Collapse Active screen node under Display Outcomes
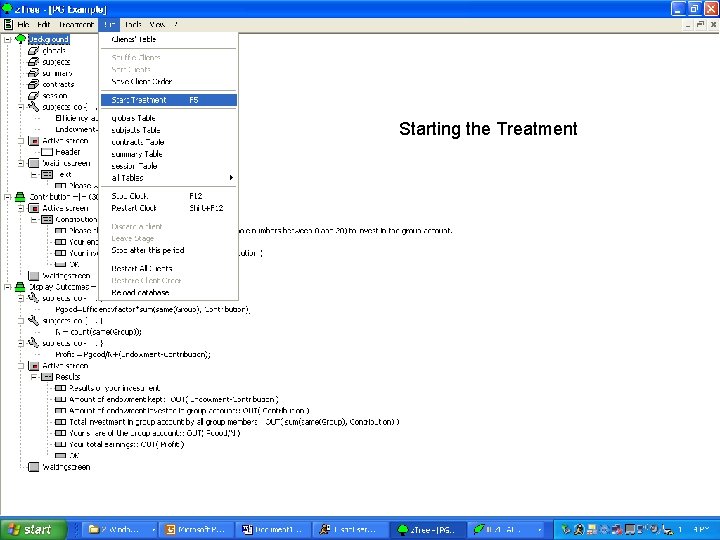This screenshot has height=540, width=720. click(x=21, y=366)
